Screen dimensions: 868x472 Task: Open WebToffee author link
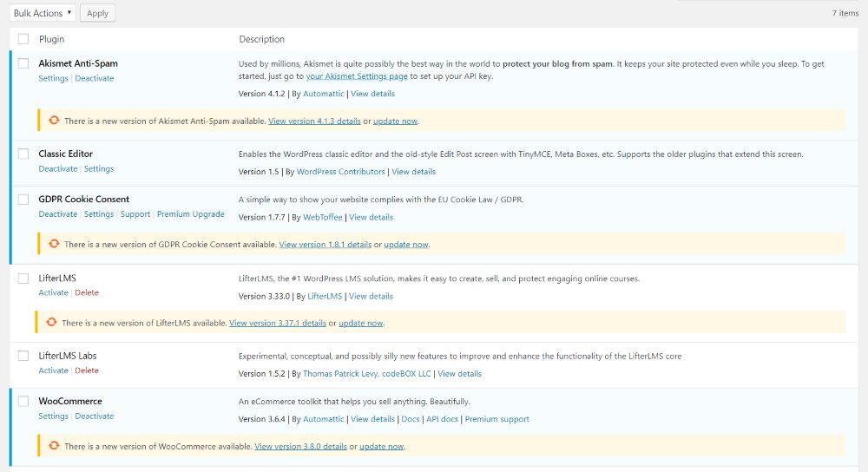point(323,217)
